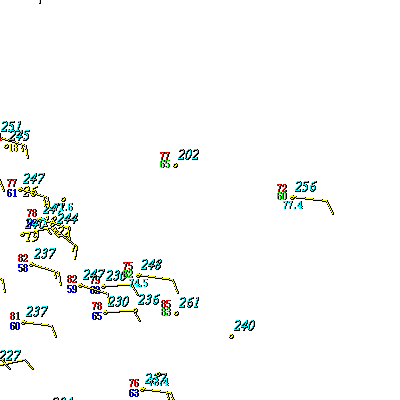
Task: Click the station circle beside pressure 202
Action: tap(176, 165)
